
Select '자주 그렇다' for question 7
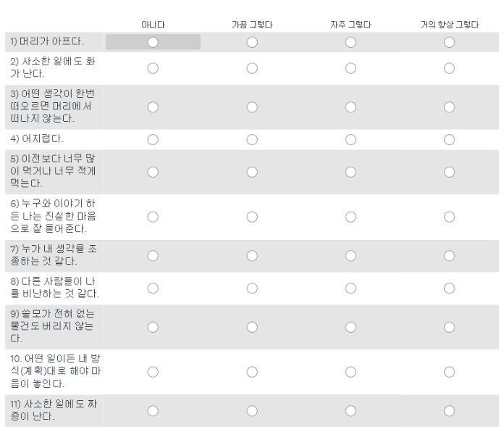click(350, 255)
